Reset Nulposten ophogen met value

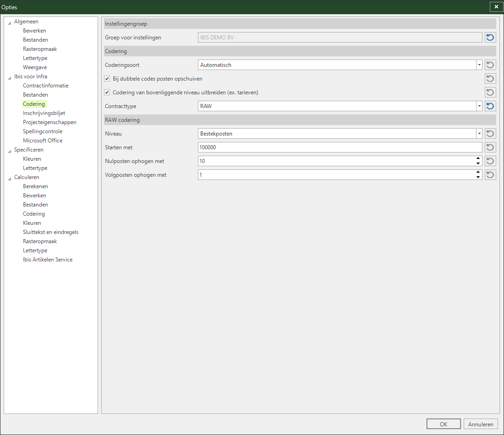(490, 161)
